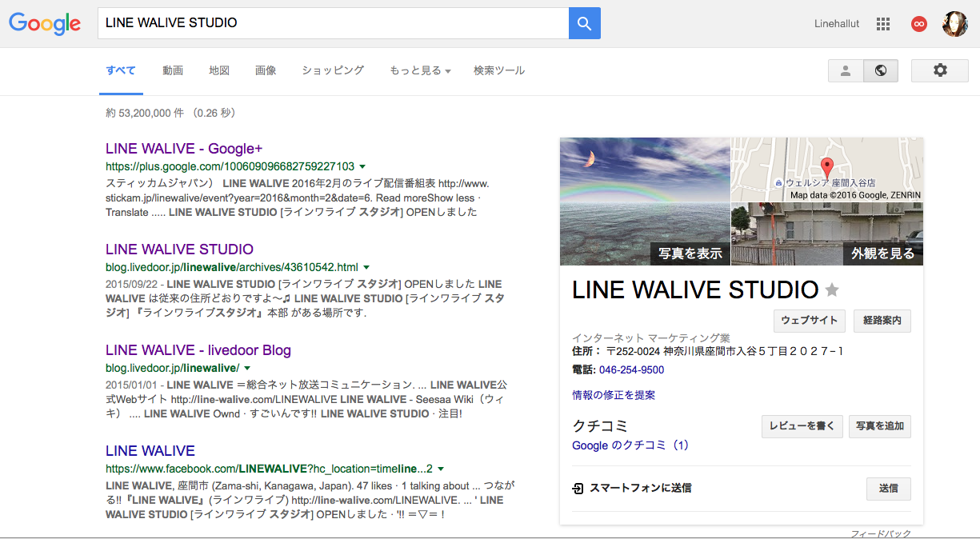This screenshot has height=539, width=980.
Task: Switch to global results view
Action: coord(881,70)
